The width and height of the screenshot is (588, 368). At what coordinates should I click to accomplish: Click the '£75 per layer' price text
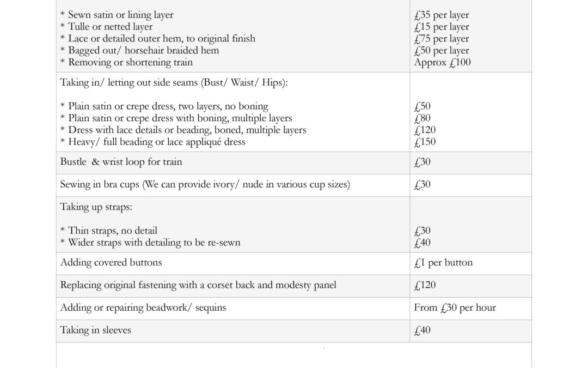(x=441, y=39)
